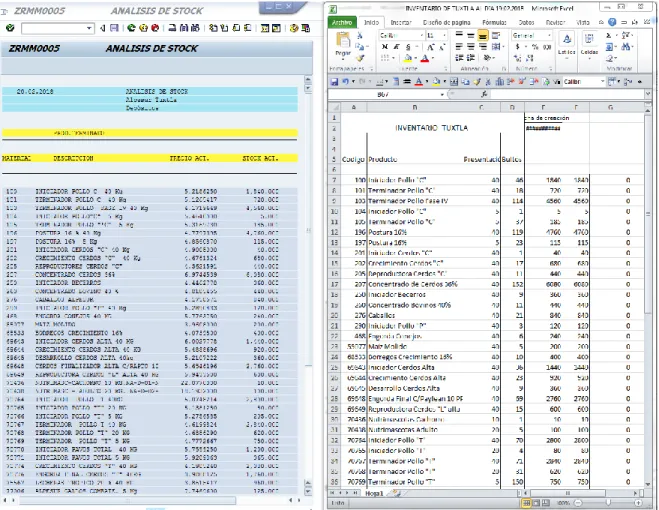Switch to Normal view in Excel status bar
Viewport: 659px width, 510px height.
coord(526,503)
